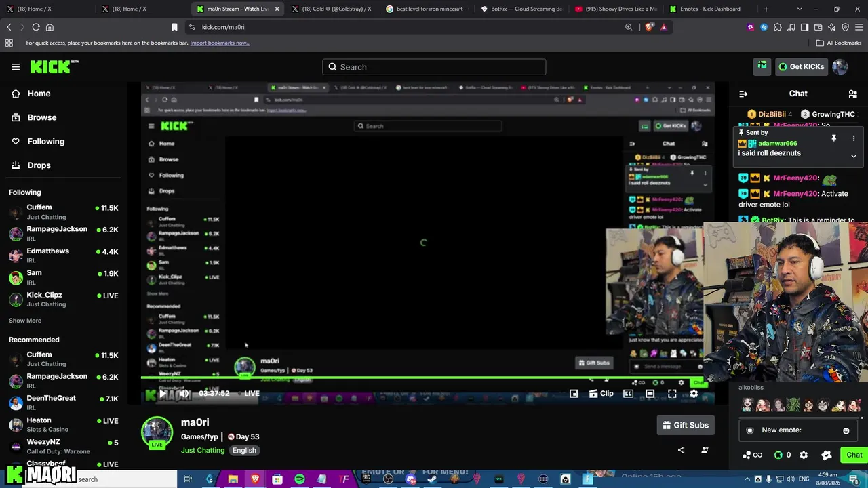
Task: Toggle theater mode on the player
Action: (x=650, y=394)
